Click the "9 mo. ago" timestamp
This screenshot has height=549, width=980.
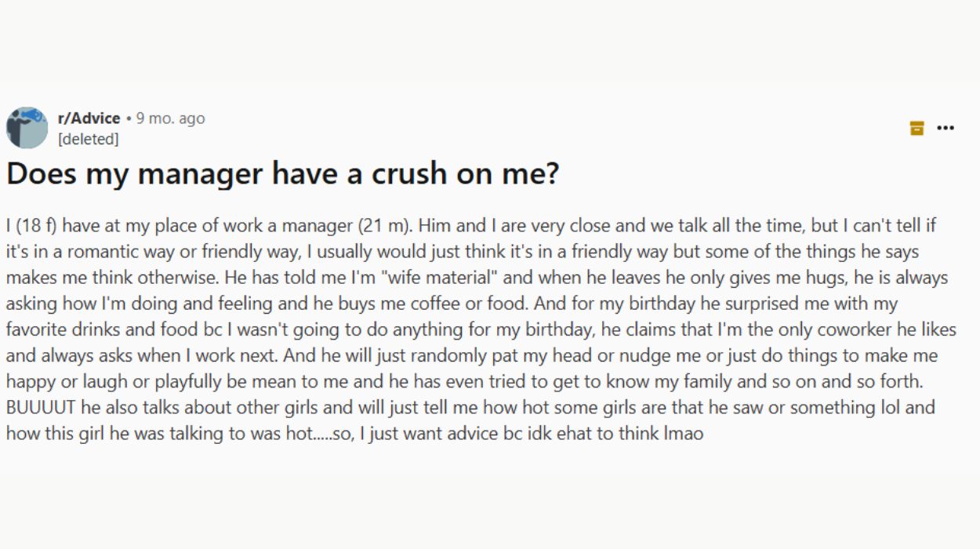(x=170, y=118)
